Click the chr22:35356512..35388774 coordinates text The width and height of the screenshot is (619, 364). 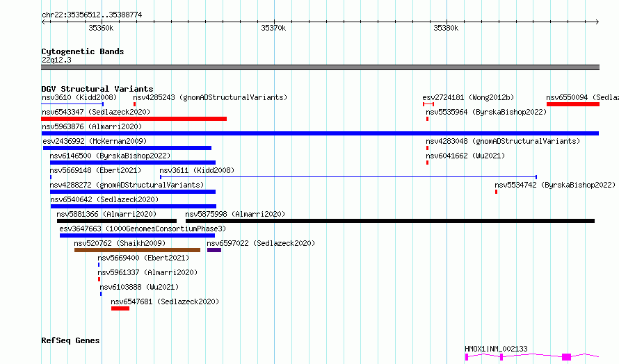(x=92, y=15)
